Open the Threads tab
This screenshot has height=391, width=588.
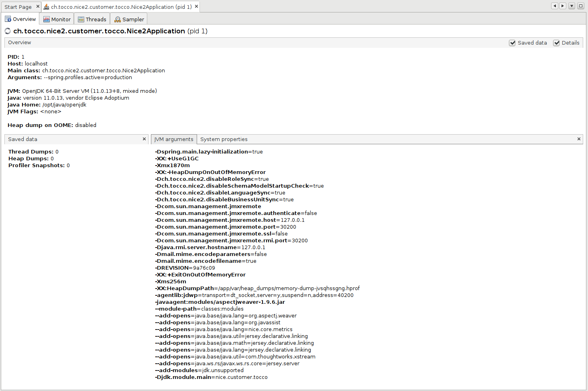tap(92, 19)
